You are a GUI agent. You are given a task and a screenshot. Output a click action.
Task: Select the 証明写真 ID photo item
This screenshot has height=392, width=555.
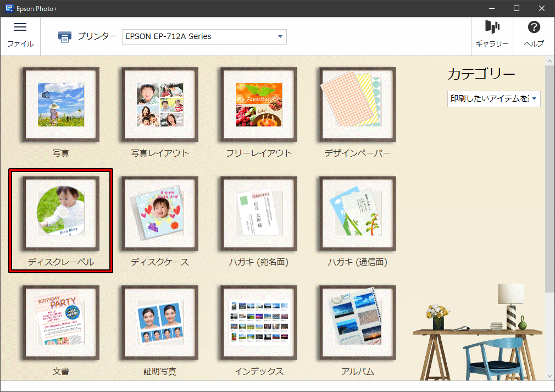pos(160,331)
